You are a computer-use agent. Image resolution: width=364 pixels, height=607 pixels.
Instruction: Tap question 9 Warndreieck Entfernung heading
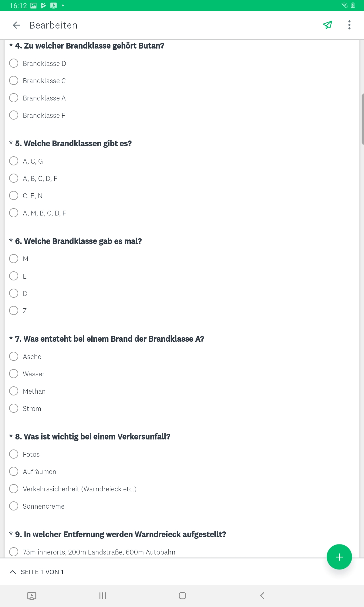tap(120, 534)
